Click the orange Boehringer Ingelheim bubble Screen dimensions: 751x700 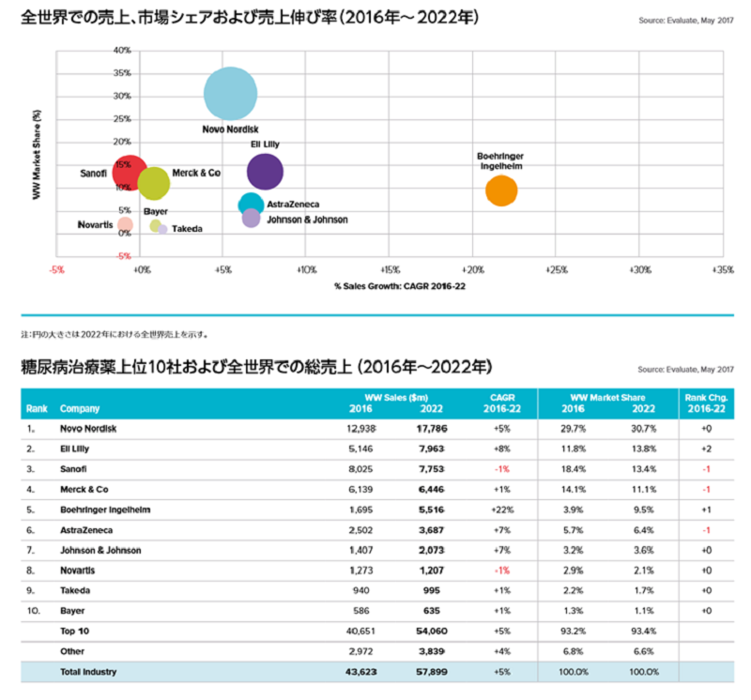click(x=501, y=190)
